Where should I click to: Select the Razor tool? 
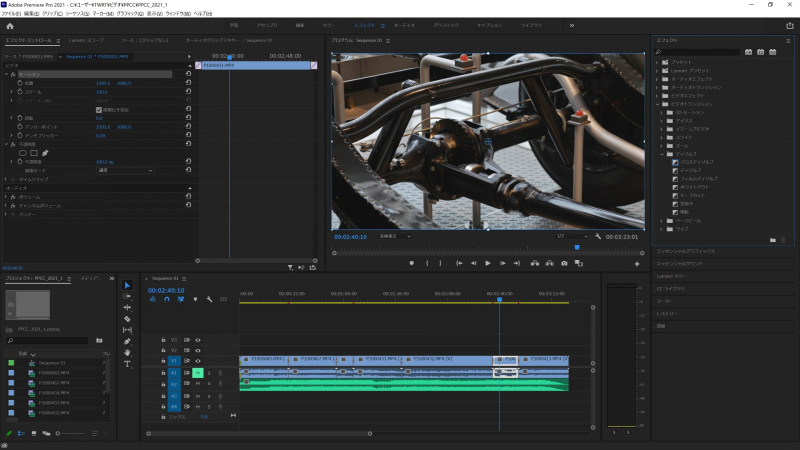[x=127, y=319]
